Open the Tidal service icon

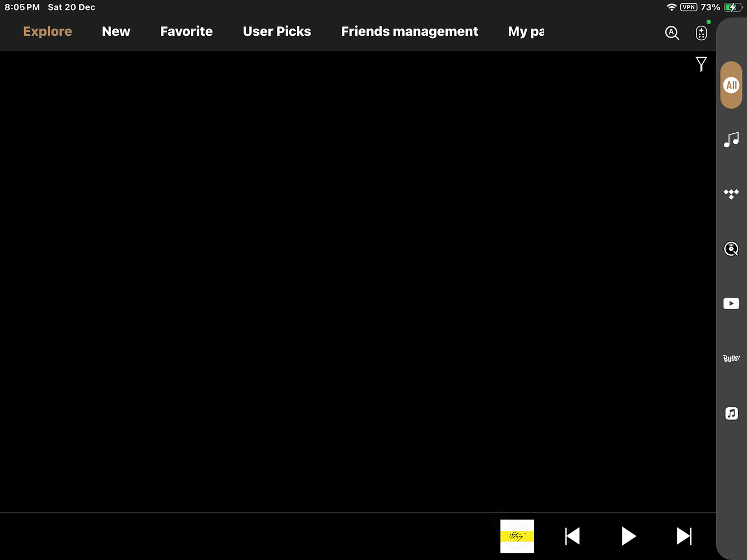731,194
